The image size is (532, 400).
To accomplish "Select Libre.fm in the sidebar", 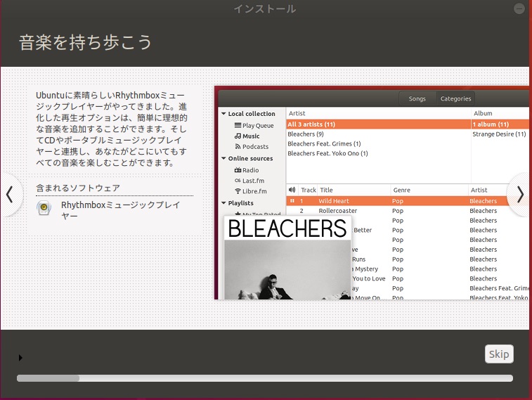I will [254, 191].
